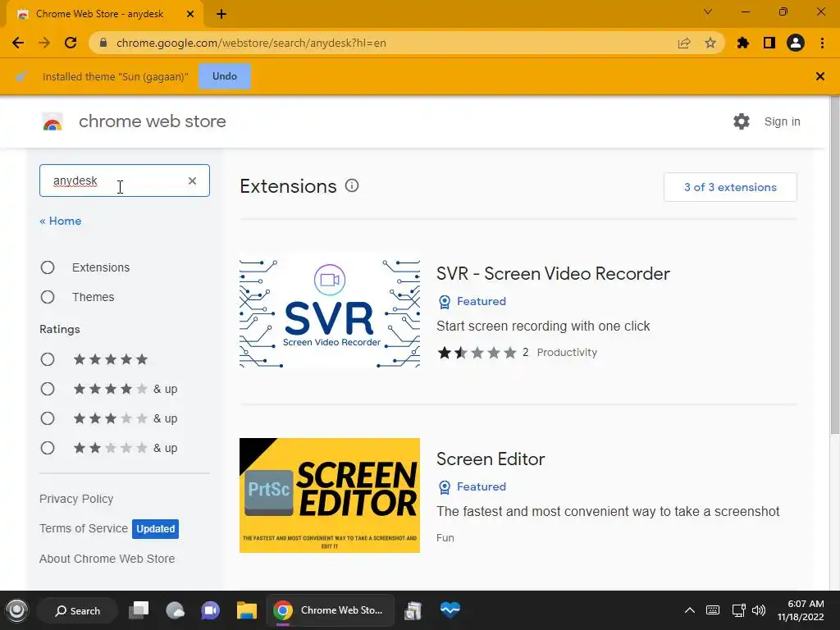Open Web Store settings gear

tap(742, 121)
